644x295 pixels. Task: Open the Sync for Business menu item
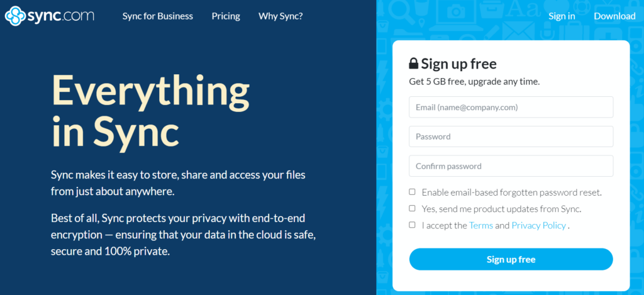[158, 16]
